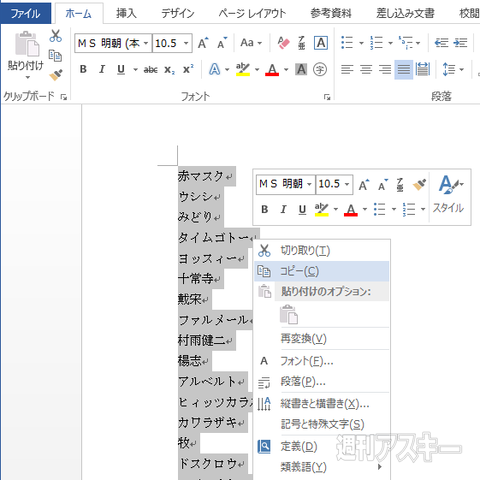
Task: Toggle Bold in the ribbon font group
Action: coord(83,69)
